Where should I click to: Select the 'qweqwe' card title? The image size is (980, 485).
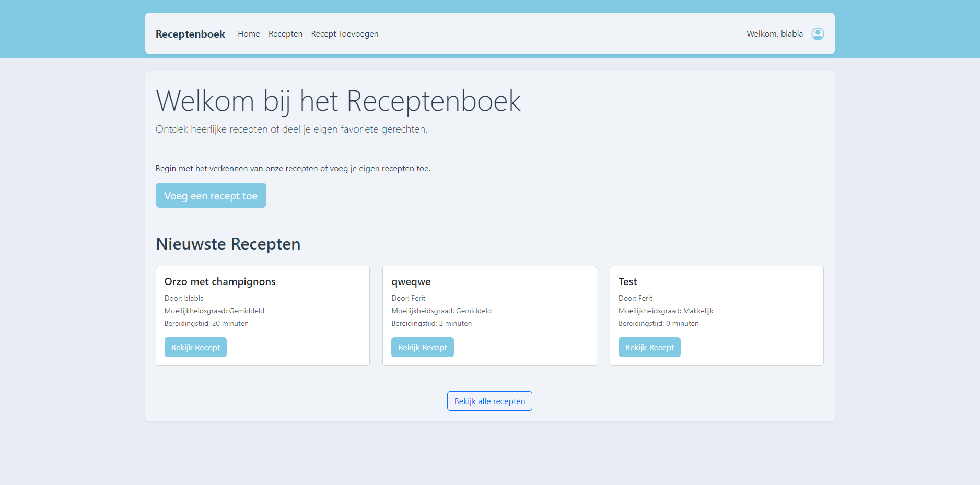click(411, 281)
